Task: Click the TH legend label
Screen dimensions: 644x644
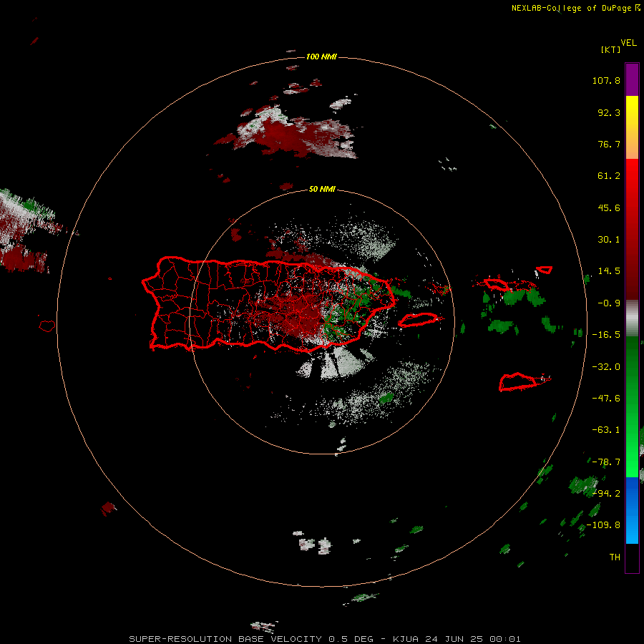Action: click(x=615, y=557)
